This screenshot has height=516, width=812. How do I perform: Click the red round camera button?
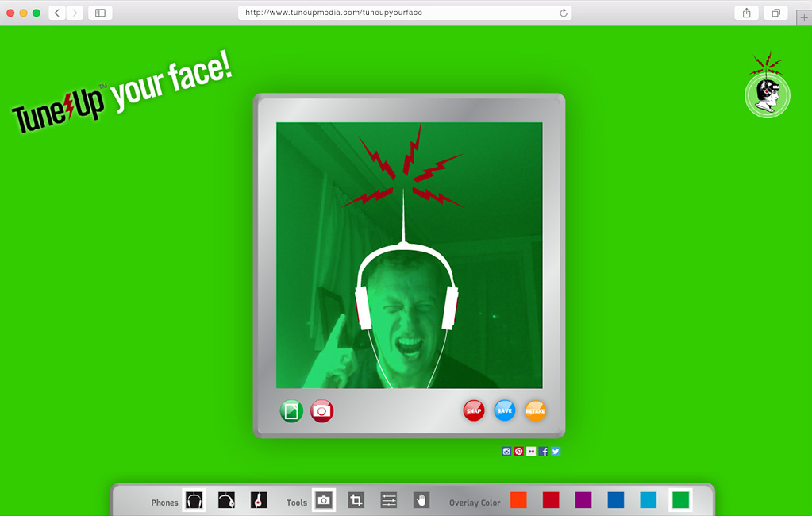pyautogui.click(x=321, y=411)
